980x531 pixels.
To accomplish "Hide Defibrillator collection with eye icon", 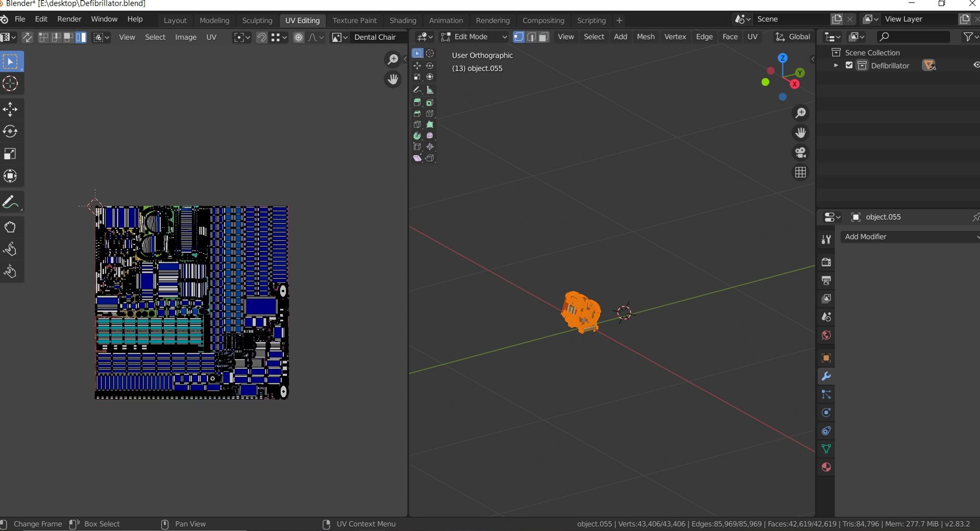I will tap(975, 65).
